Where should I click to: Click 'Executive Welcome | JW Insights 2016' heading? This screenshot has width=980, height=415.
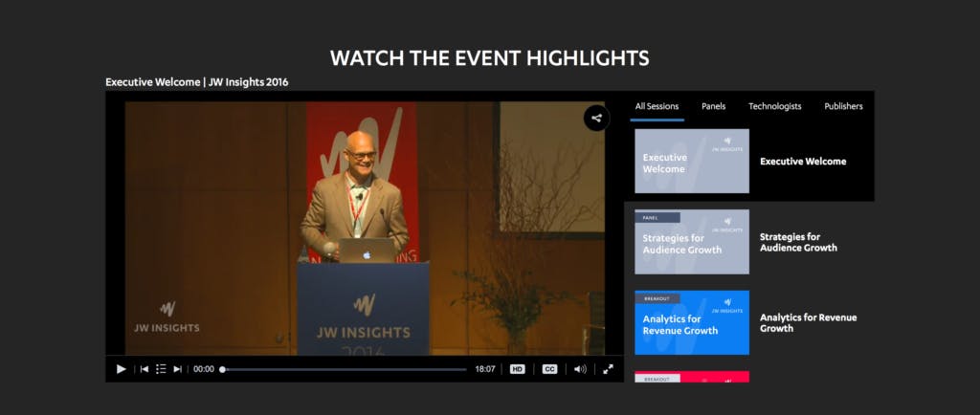pos(197,81)
